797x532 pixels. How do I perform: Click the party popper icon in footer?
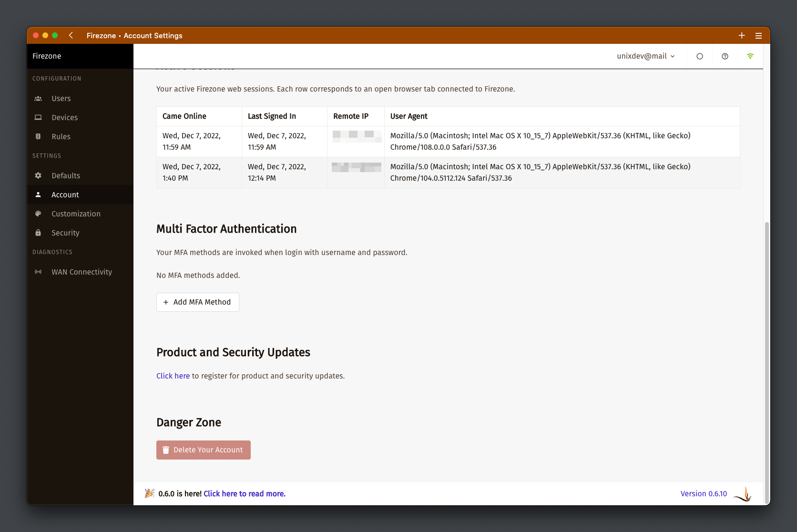(x=150, y=494)
